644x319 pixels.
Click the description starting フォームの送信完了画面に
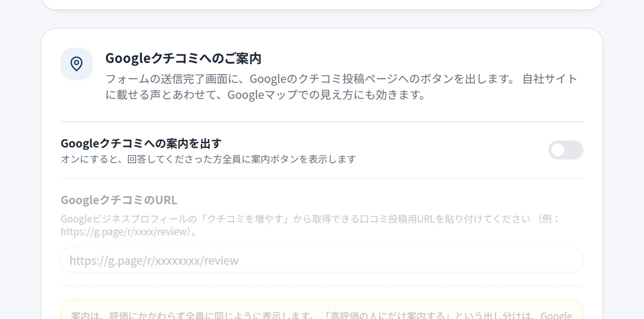coord(341,87)
